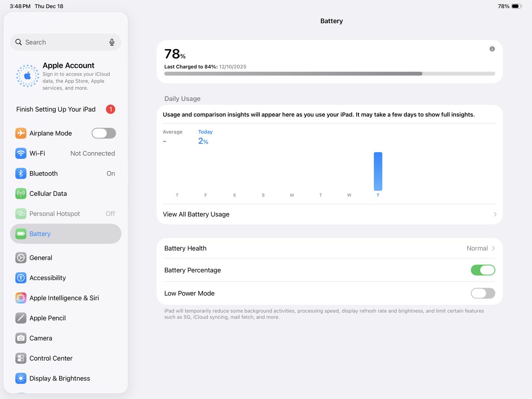Image resolution: width=532 pixels, height=399 pixels.
Task: Click the blue Wi-Fi icon
Action: pos(21,153)
